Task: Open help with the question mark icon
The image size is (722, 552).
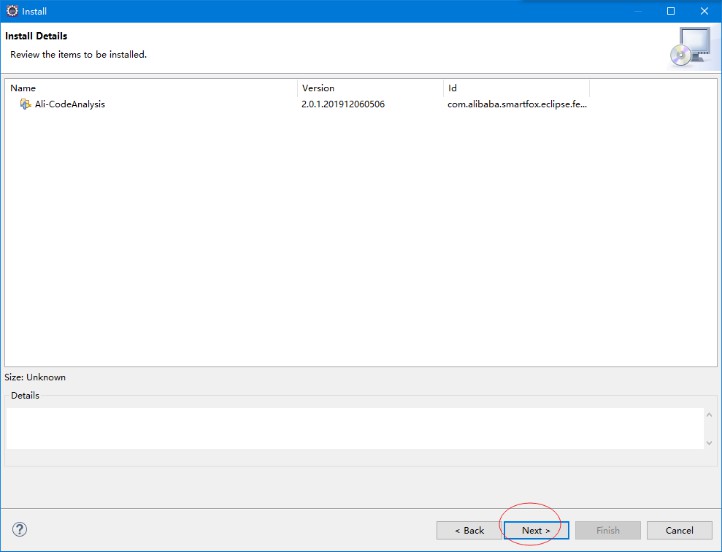Action: pyautogui.click(x=19, y=529)
